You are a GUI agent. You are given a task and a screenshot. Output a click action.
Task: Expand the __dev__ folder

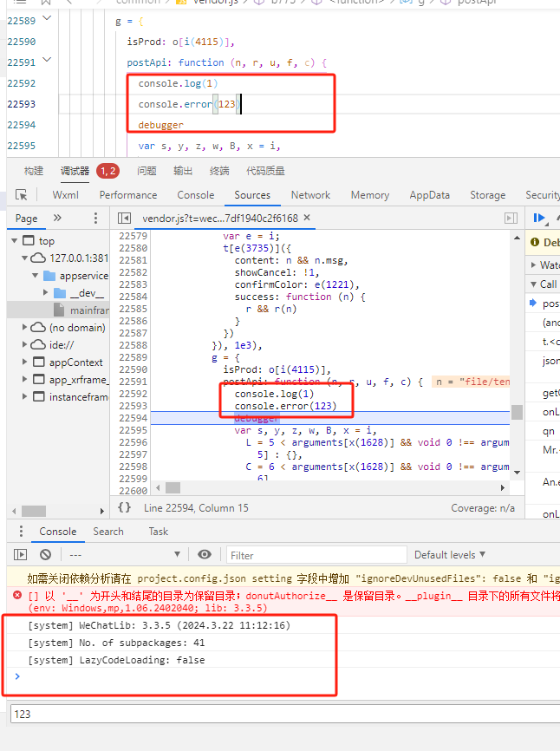pyautogui.click(x=45, y=292)
